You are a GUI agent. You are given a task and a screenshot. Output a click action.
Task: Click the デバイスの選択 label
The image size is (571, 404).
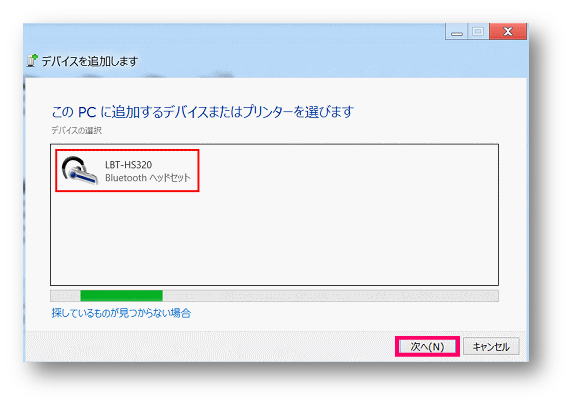coord(76,130)
